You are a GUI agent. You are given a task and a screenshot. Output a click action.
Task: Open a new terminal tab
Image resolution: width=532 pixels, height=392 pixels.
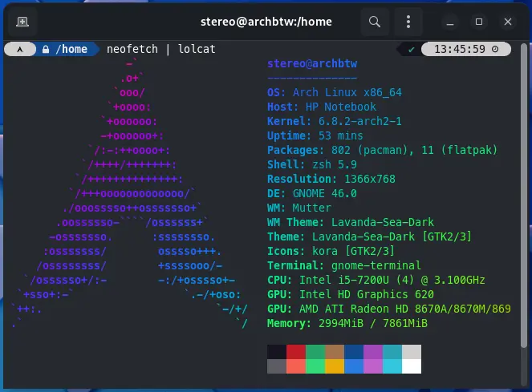pyautogui.click(x=22, y=22)
